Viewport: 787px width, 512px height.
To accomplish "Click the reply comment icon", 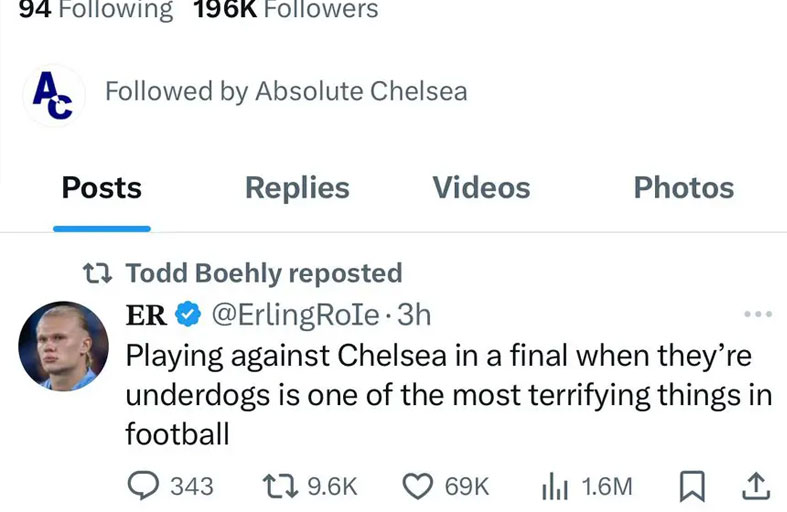I will (x=146, y=486).
